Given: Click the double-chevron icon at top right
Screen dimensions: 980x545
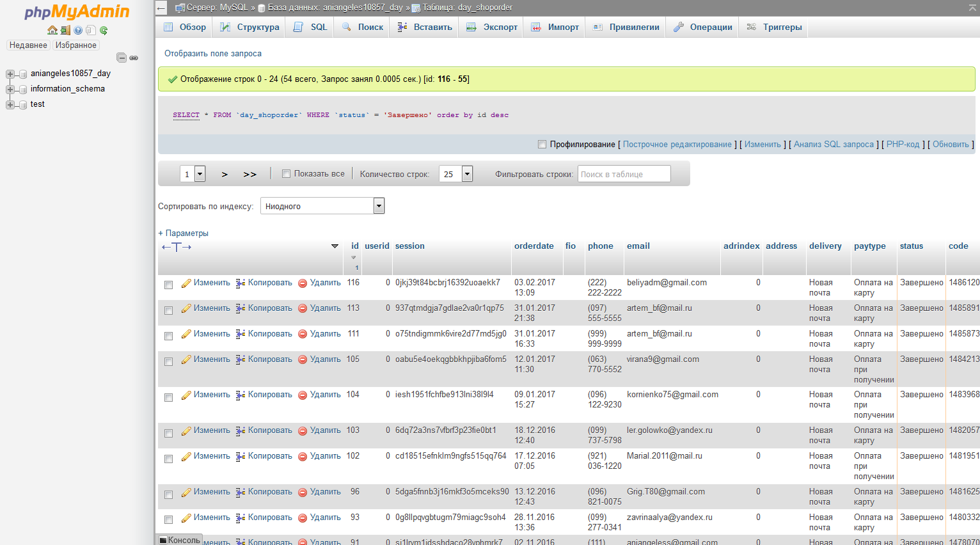Looking at the screenshot, I should [972, 8].
